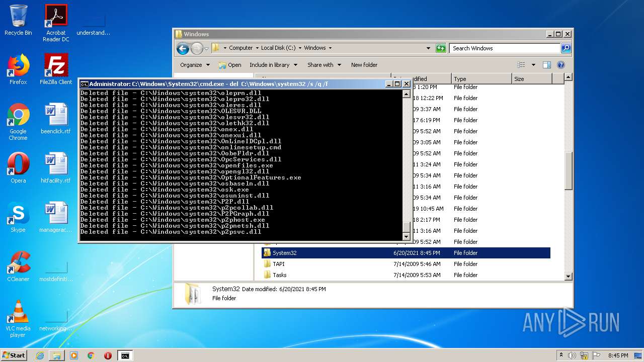Viewport: 644px width, 362px height.
Task: Click cmd window scrollbar down arrow
Action: click(407, 236)
